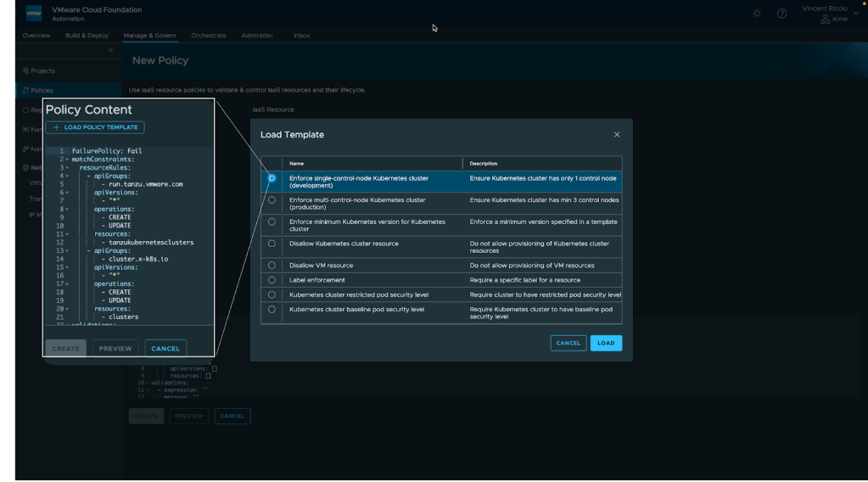Viewport: 868px width, 482px height.
Task: Sort by the Description column header
Action: 484,164
